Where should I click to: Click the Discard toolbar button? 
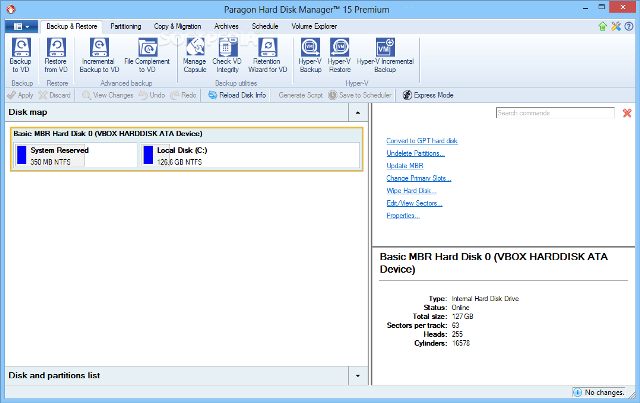pyautogui.click(x=55, y=95)
